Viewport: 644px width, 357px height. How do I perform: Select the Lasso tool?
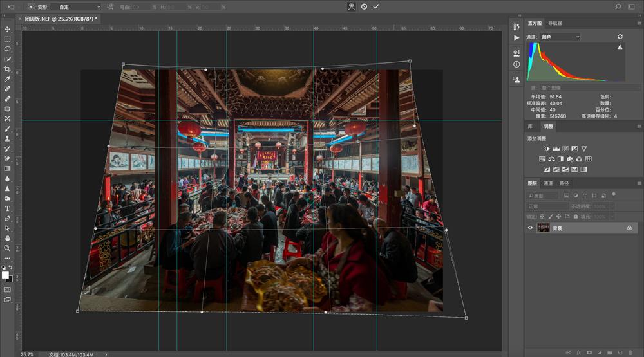tap(7, 50)
